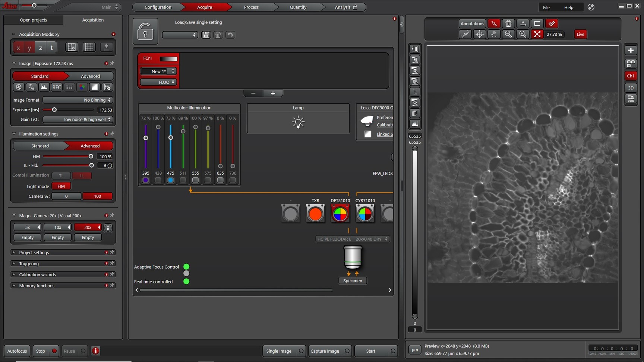644x362 pixels.
Task: Select the RFC icon in Image panel
Action: (56, 87)
